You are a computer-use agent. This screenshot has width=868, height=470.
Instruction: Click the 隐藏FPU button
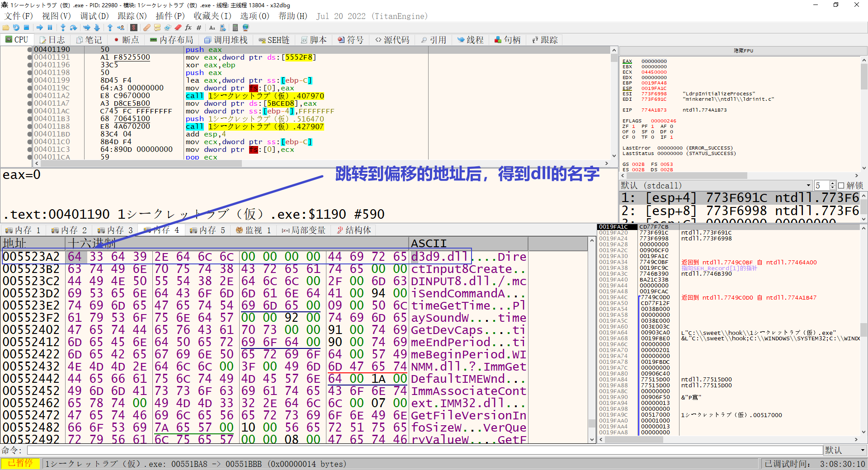point(743,51)
